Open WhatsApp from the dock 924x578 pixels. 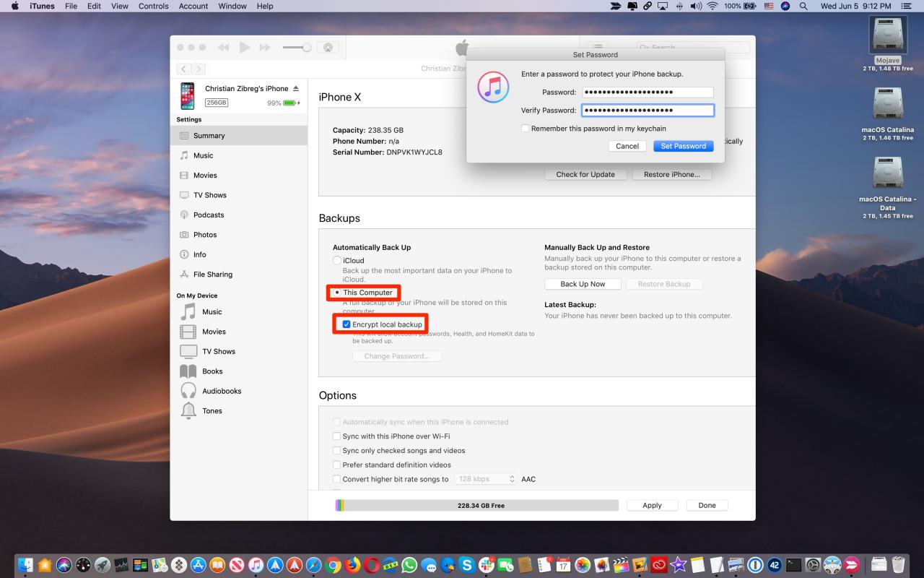(409, 565)
